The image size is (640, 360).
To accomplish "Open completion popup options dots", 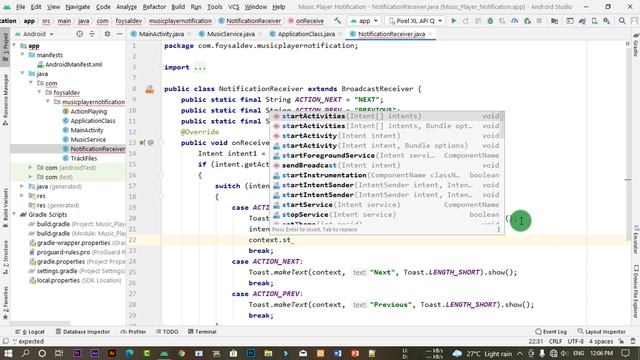I will pos(498,229).
